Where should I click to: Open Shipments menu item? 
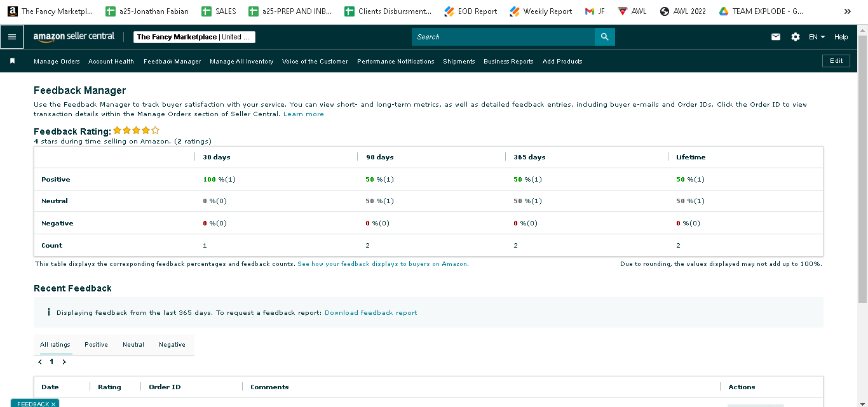(459, 62)
